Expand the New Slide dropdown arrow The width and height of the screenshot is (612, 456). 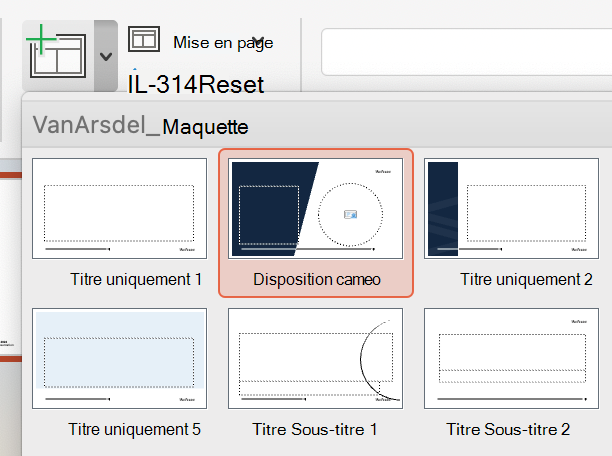tap(106, 56)
